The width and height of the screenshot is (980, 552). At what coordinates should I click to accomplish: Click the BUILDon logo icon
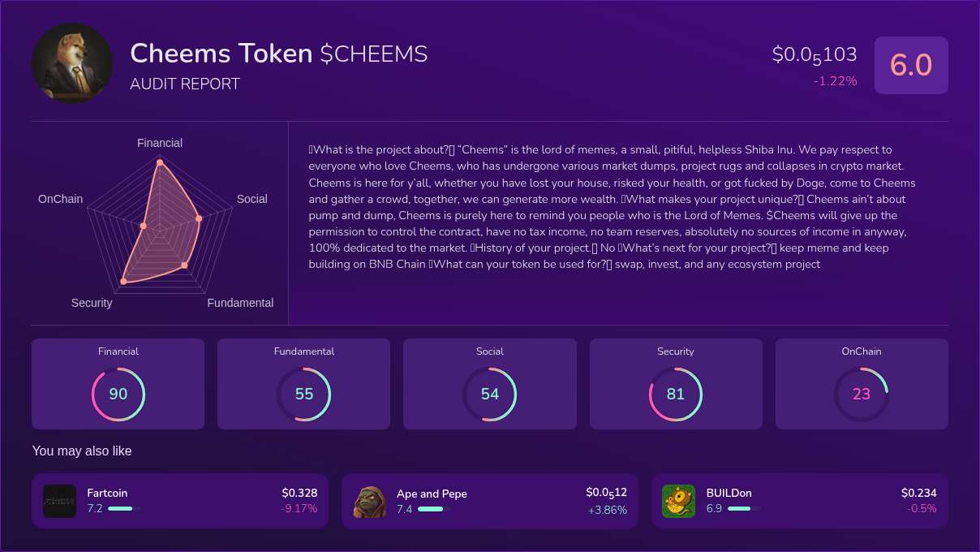[x=678, y=501]
